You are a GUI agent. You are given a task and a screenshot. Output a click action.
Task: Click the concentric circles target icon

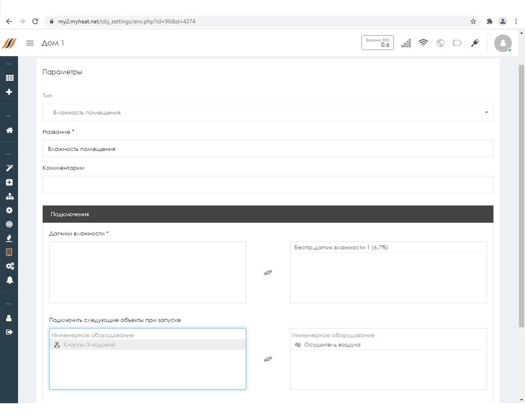(9, 224)
